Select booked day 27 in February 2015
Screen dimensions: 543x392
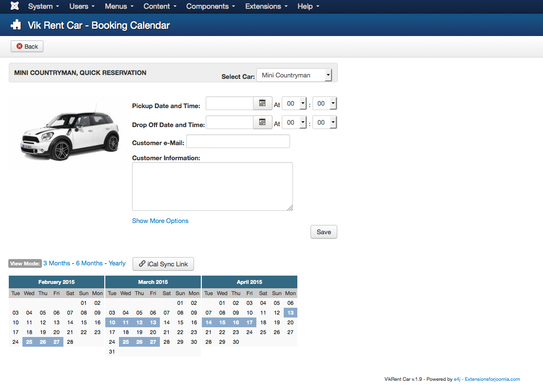tap(57, 342)
